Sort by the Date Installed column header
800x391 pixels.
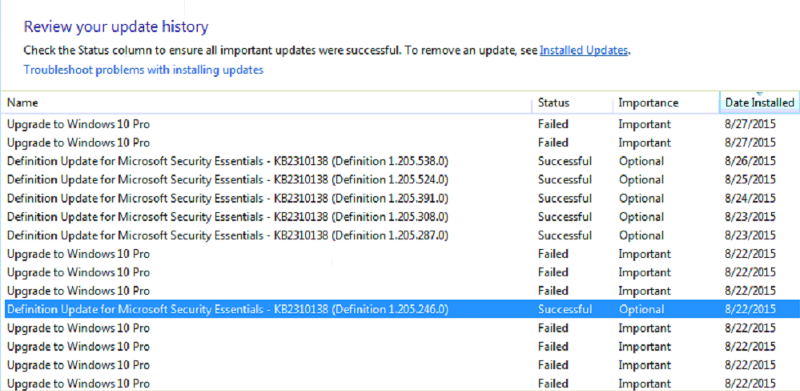click(760, 103)
